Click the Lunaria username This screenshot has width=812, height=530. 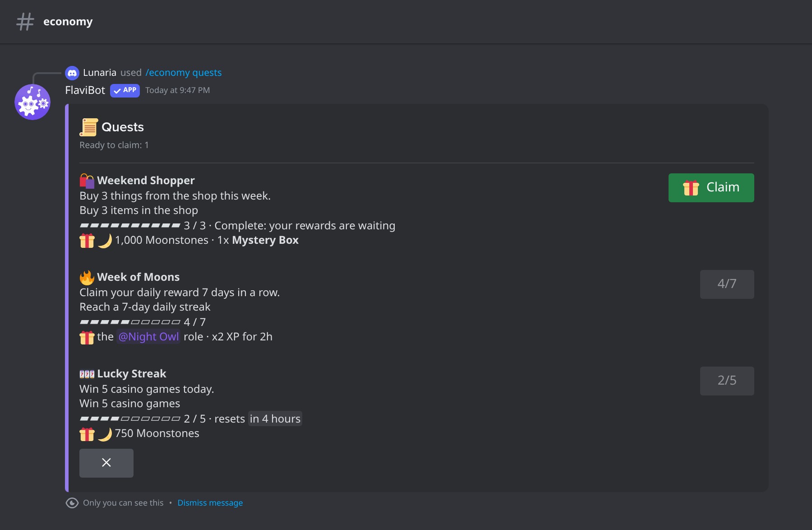(x=100, y=73)
